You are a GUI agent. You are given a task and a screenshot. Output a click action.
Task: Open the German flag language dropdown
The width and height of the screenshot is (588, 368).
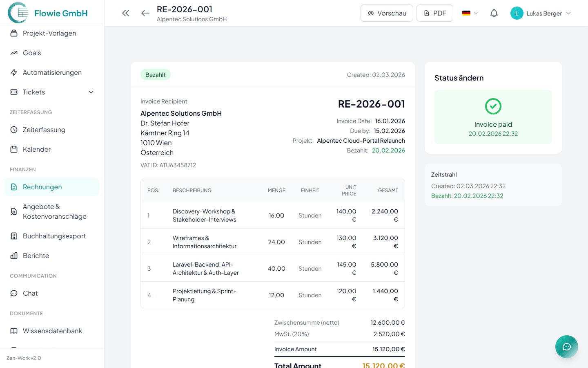470,13
